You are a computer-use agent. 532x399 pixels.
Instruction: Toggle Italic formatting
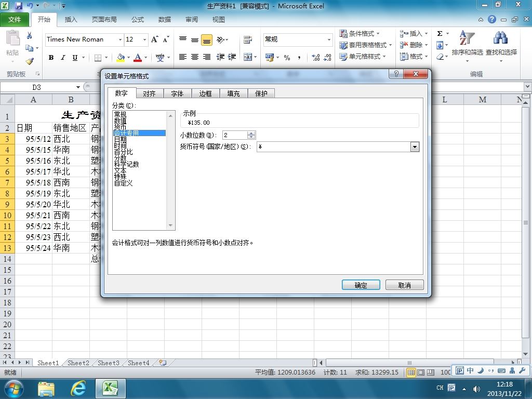click(63, 58)
